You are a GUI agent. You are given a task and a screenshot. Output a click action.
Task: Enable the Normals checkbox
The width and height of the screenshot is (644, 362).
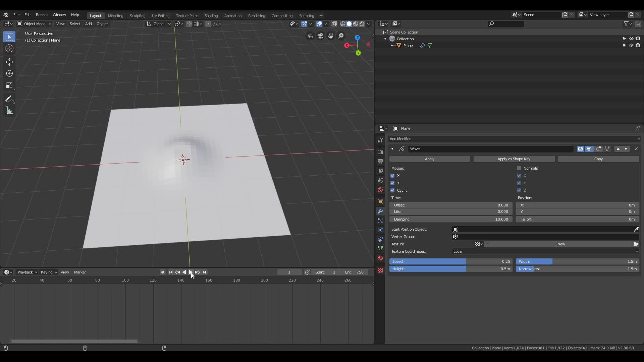519,168
